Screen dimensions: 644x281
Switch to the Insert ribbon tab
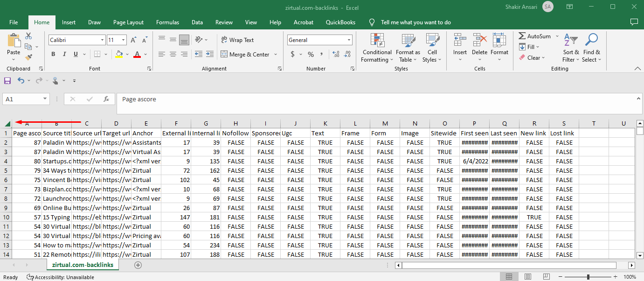pos(69,22)
